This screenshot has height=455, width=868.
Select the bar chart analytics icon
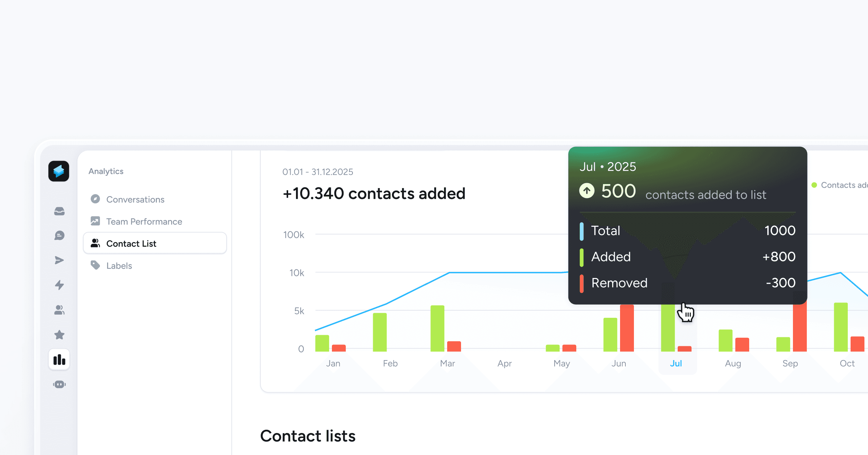tap(59, 360)
